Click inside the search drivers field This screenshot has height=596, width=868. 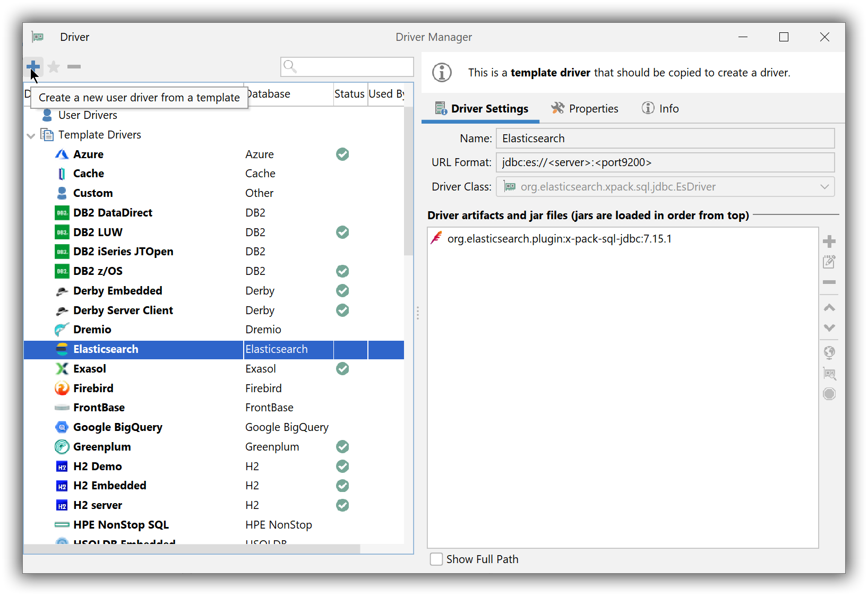click(x=347, y=67)
